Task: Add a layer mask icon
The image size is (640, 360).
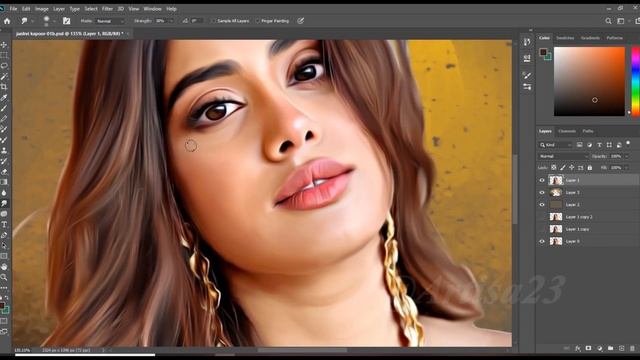Action: pos(589,349)
